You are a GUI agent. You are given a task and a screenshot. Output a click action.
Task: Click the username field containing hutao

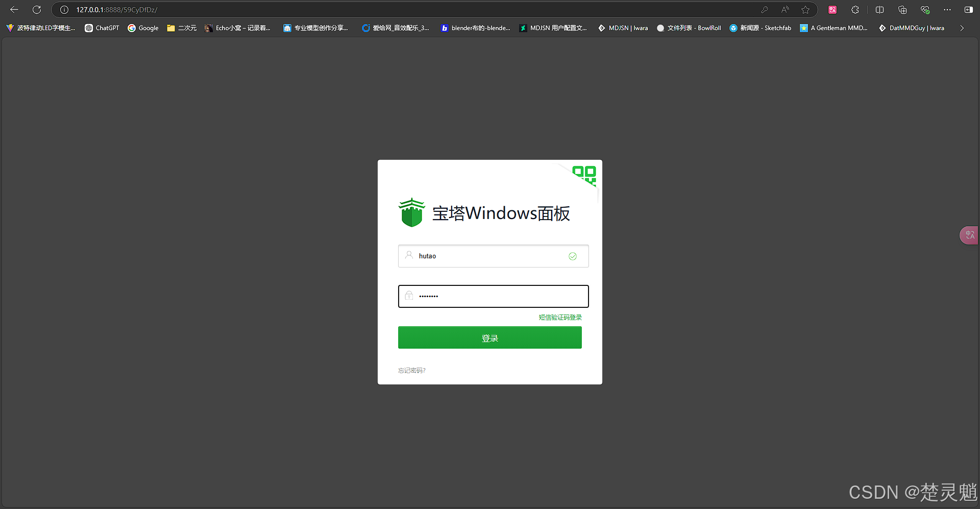point(493,256)
